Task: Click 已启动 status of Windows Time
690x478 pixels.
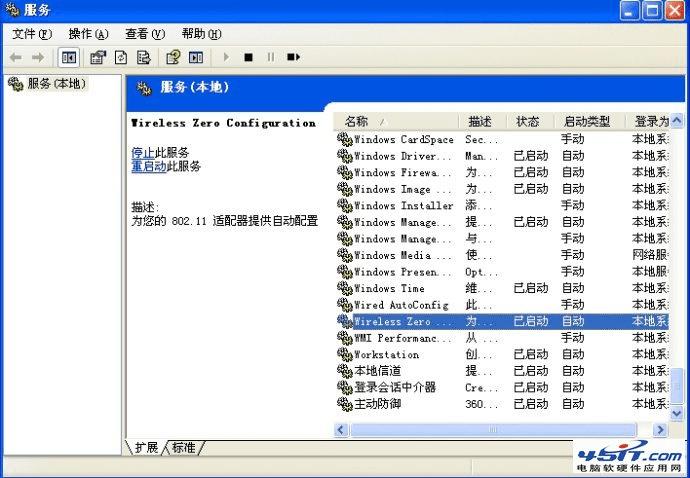Action: [531, 288]
